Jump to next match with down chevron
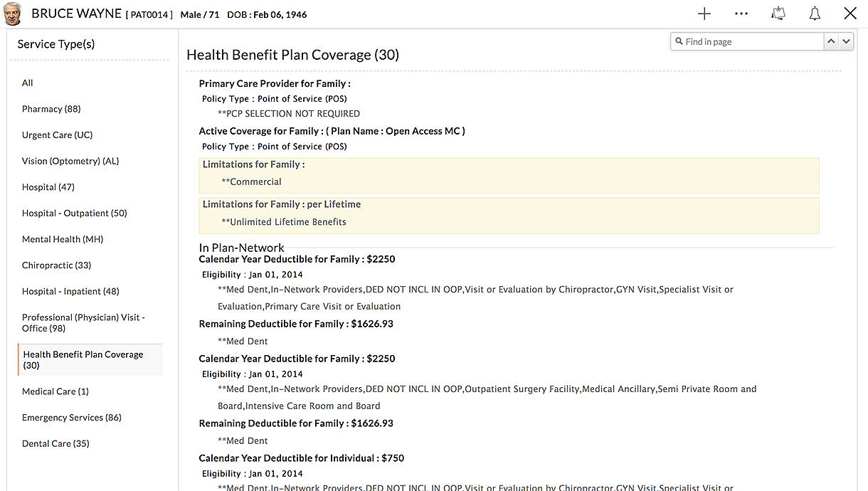868x491 pixels. pyautogui.click(x=847, y=41)
